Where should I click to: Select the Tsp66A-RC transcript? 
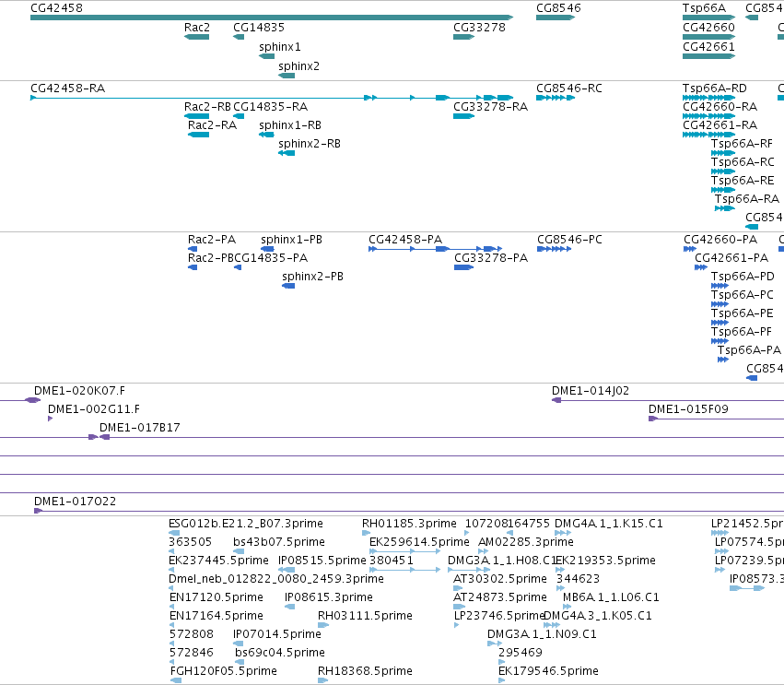(723, 171)
